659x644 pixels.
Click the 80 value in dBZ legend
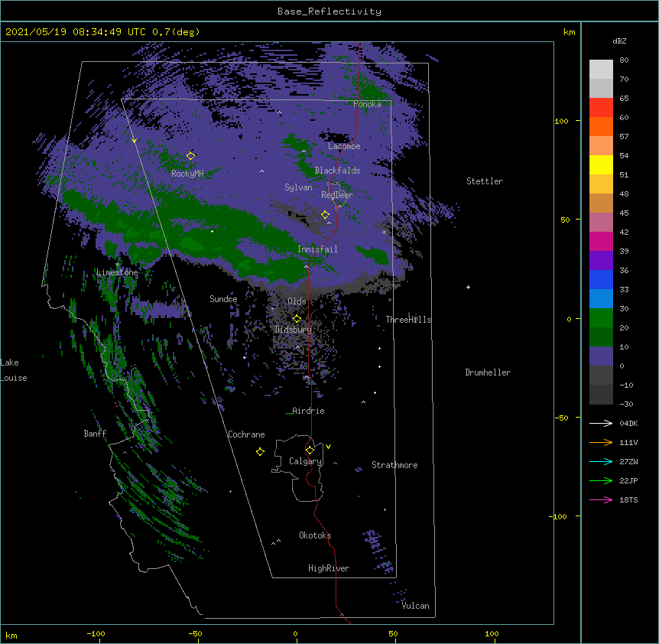coord(624,60)
